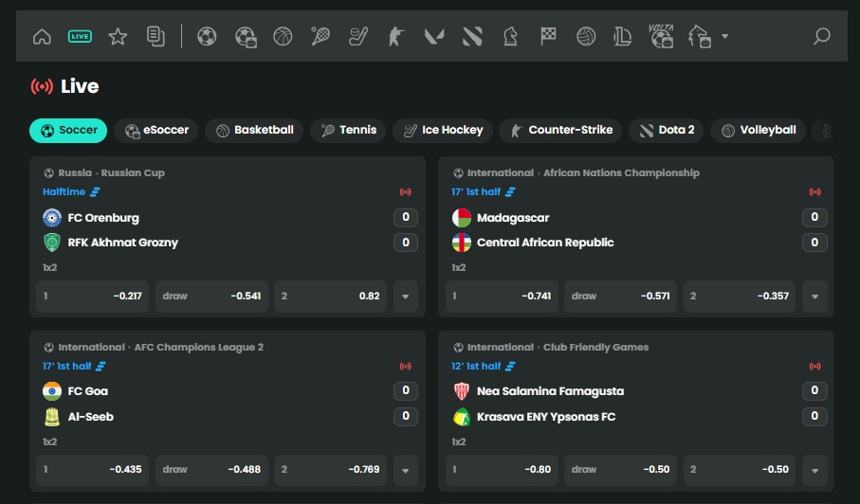Screen dimensions: 860x504
Task: Switch to Volleyball tab
Action: (758, 131)
